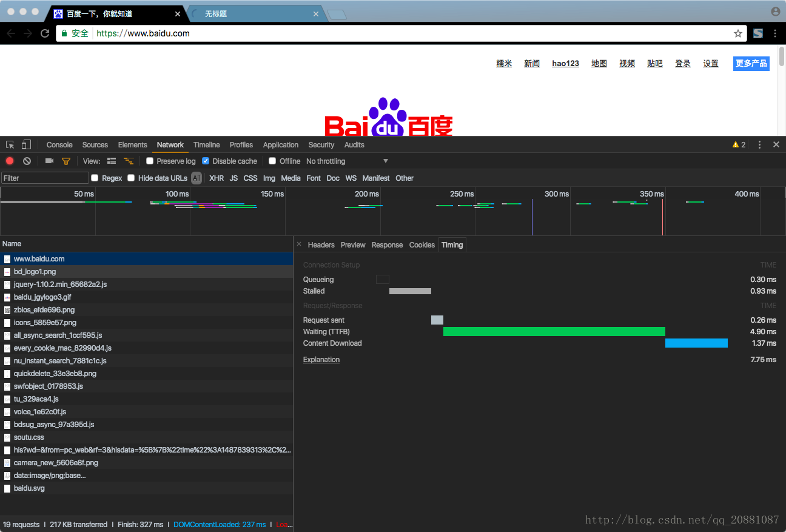Switch to list view icon
The width and height of the screenshot is (786, 532).
pyautogui.click(x=112, y=161)
